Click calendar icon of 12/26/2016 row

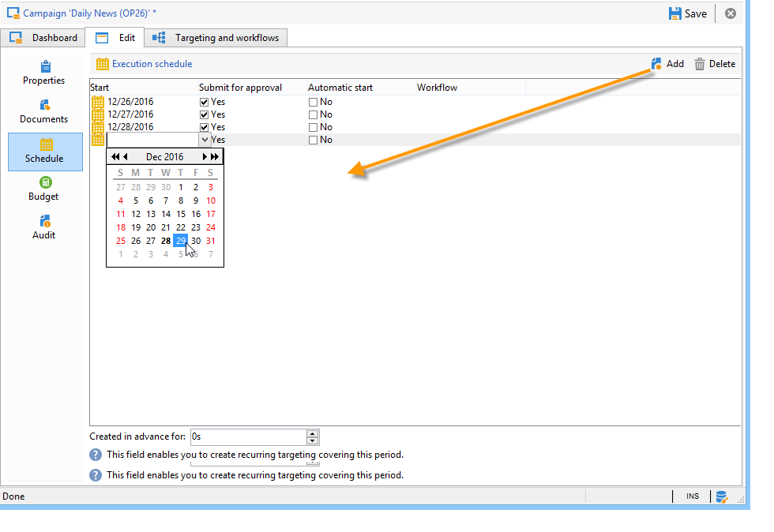point(98,102)
